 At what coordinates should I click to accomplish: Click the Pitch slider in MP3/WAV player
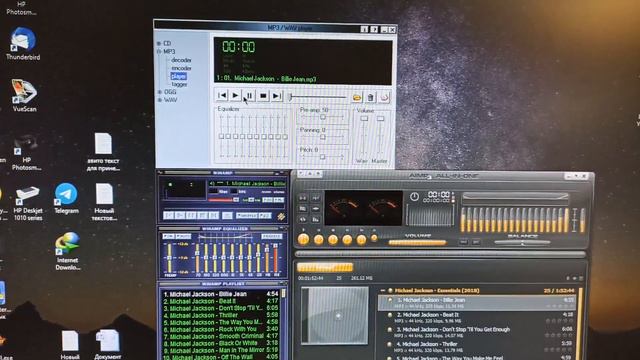[322, 157]
